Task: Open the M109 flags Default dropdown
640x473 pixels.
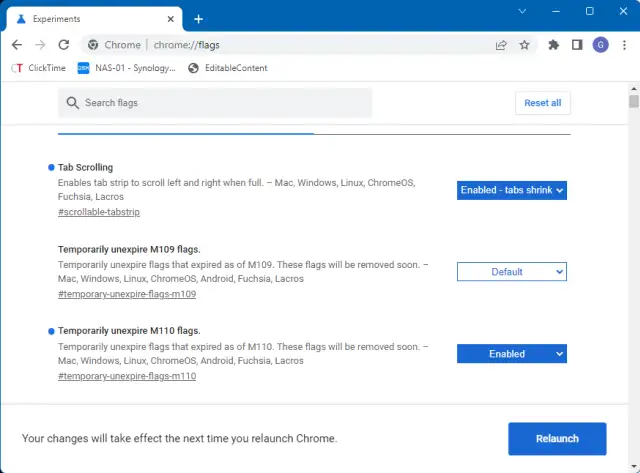Action: (x=512, y=272)
